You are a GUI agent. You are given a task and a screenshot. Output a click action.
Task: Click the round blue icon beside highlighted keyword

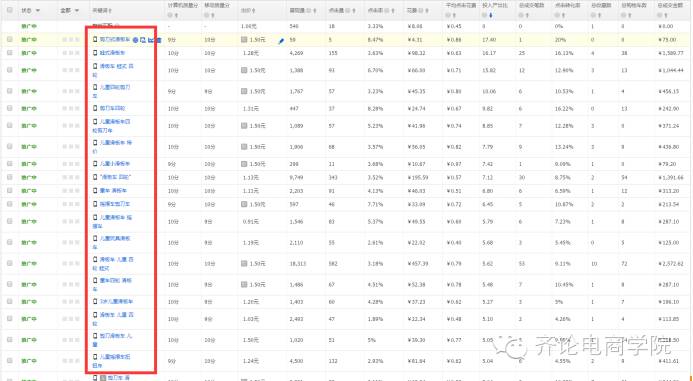click(135, 40)
